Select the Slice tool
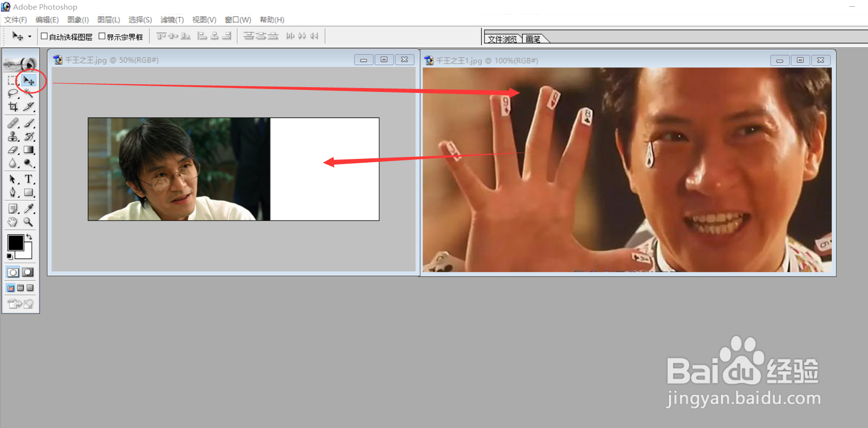Image resolution: width=868 pixels, height=428 pixels. [x=29, y=106]
